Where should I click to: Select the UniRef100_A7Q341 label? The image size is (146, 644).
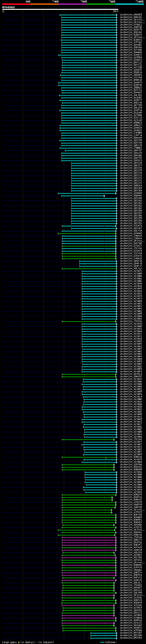pos(131,605)
